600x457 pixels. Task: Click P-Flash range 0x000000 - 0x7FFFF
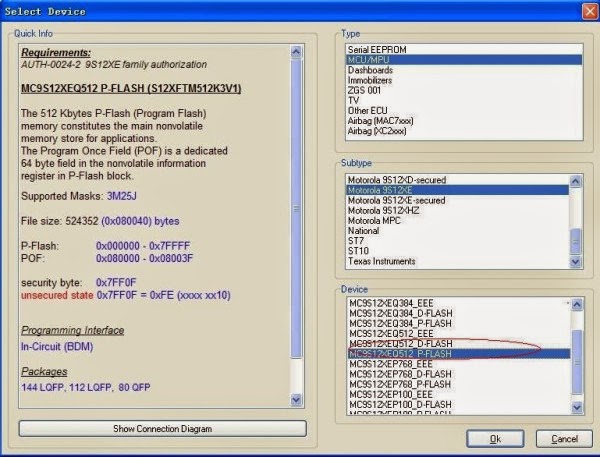(143, 246)
